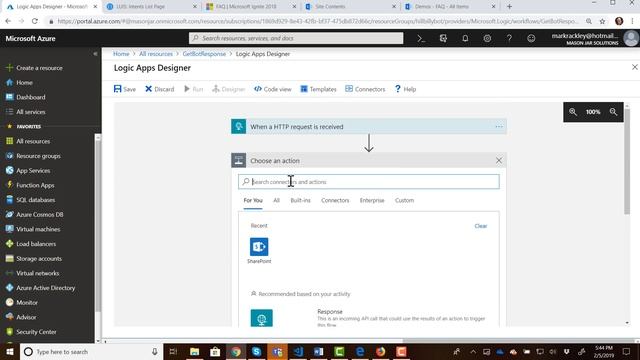The height and width of the screenshot is (360, 640).
Task: Open Azure Active Directory
Action: coord(41,288)
